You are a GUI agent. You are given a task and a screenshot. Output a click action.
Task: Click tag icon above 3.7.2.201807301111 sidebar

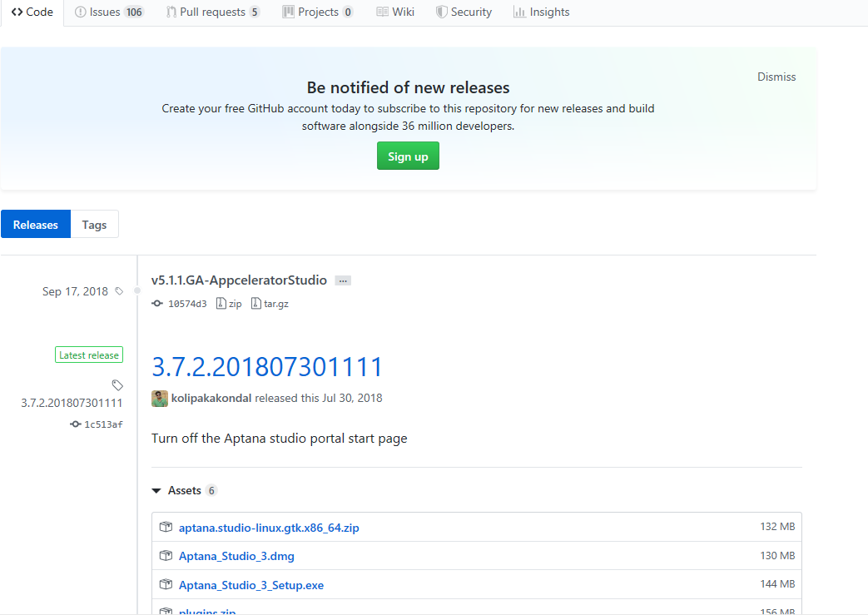[117, 385]
